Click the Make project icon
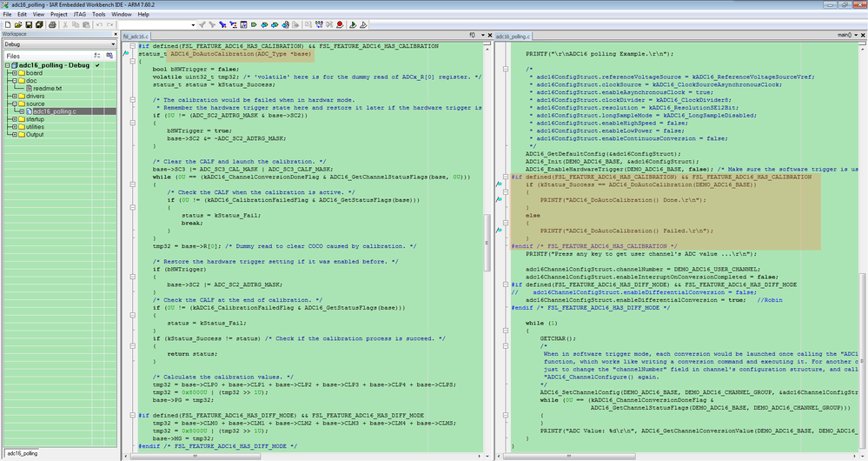The width and height of the screenshot is (868, 461). pyautogui.click(x=318, y=25)
